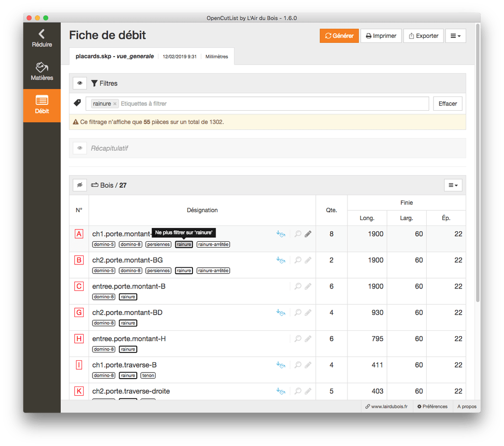Viewport: 504px width, 446px height.
Task: Open Préférences in the footer
Action: [x=432, y=407]
